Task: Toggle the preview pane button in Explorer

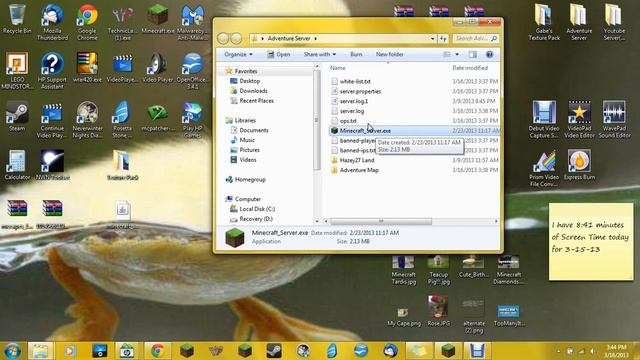Action: tap(473, 54)
